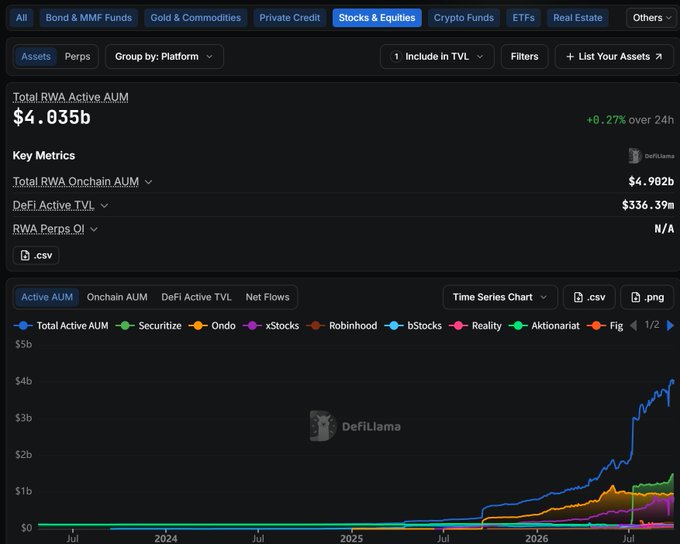Expand Total RWA Onchain AUM chevron
The height and width of the screenshot is (544, 680).
(148, 182)
